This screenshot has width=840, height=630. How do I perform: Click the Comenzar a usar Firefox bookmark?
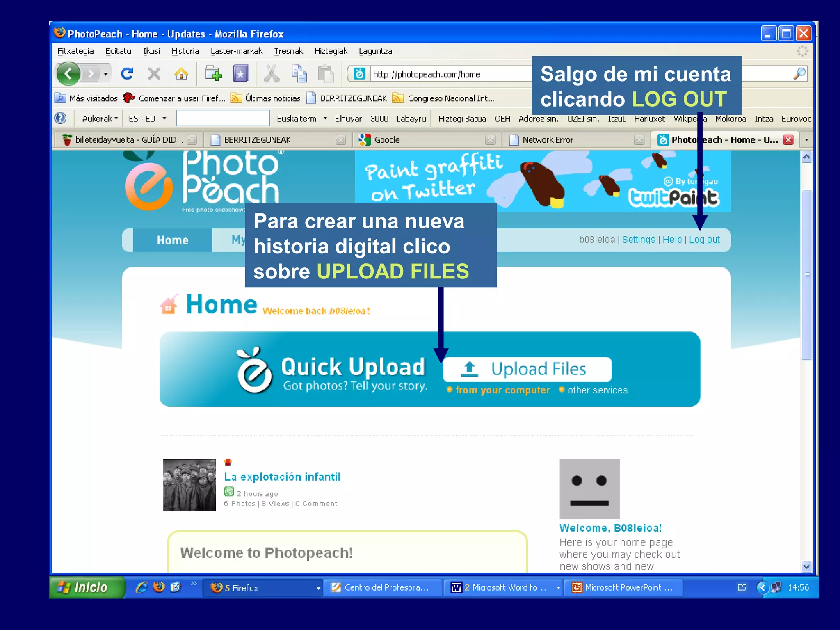click(174, 98)
